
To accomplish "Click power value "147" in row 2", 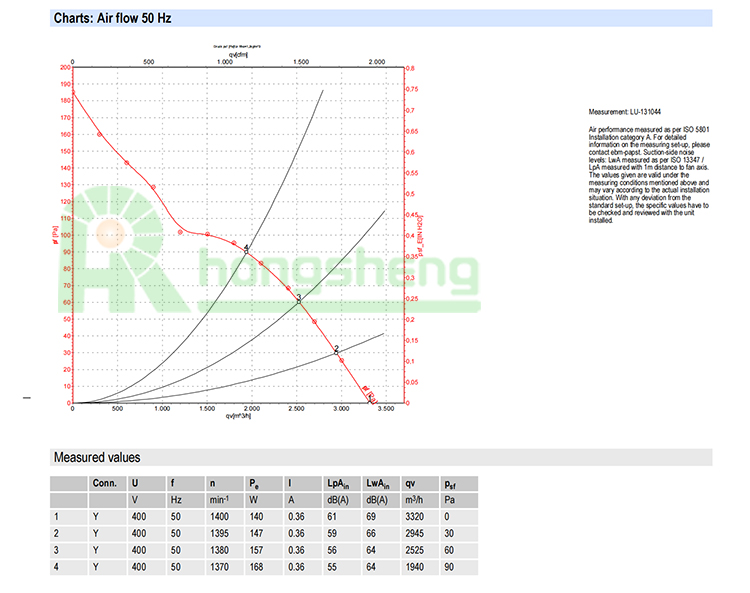I will pyautogui.click(x=256, y=533).
